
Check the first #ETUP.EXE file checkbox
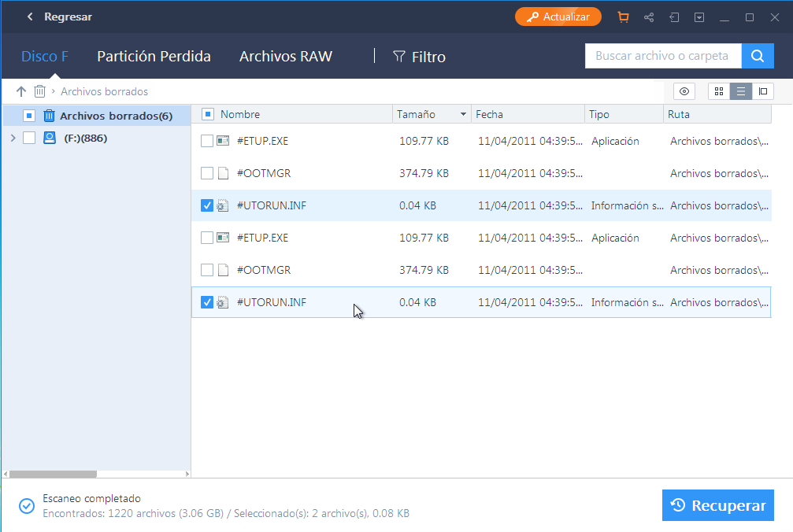point(207,142)
